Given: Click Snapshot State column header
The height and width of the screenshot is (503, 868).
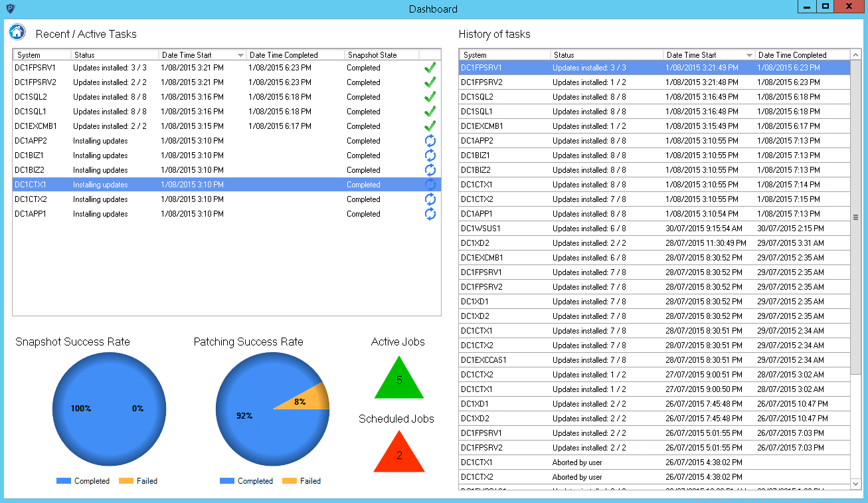Looking at the screenshot, I should pyautogui.click(x=382, y=55).
